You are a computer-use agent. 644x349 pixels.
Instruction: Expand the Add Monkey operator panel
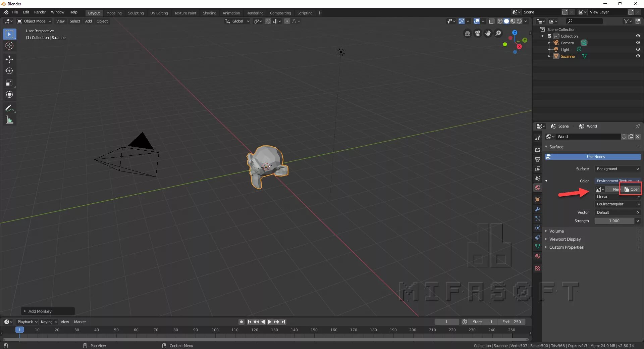[48, 311]
